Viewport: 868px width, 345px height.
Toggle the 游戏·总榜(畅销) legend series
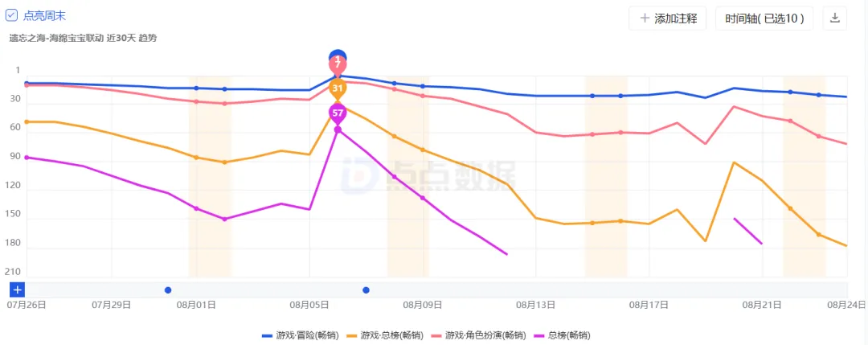(385, 335)
